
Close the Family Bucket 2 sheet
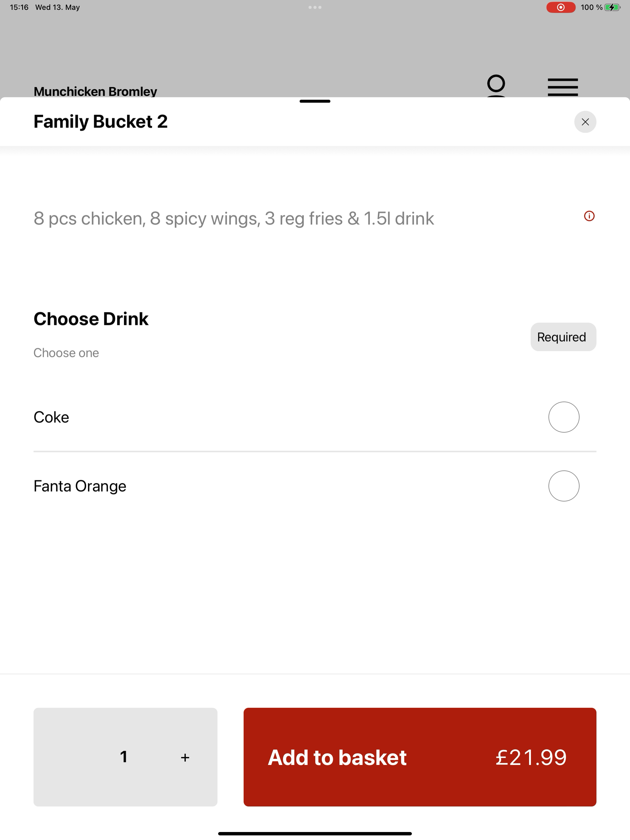585,122
